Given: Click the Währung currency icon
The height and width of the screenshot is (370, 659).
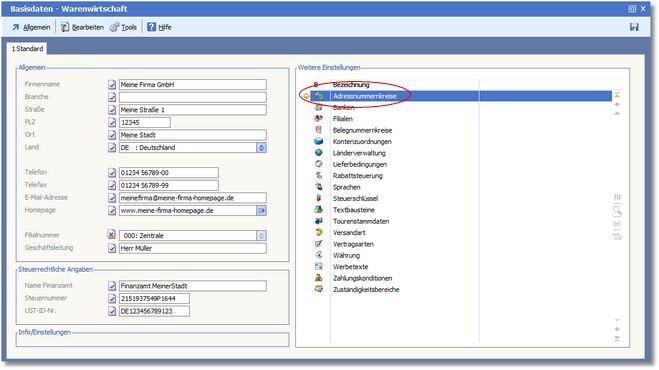Looking at the screenshot, I should 319,255.
